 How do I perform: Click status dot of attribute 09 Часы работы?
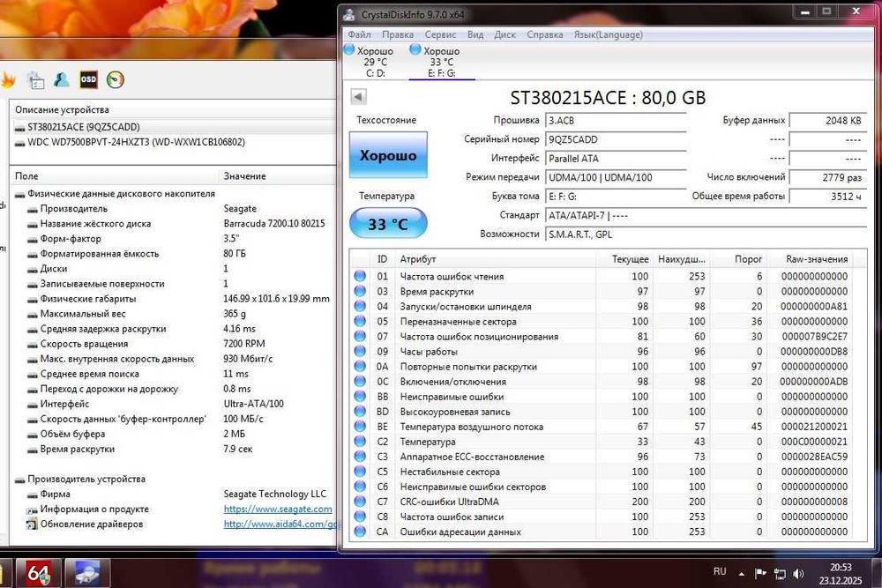[360, 352]
